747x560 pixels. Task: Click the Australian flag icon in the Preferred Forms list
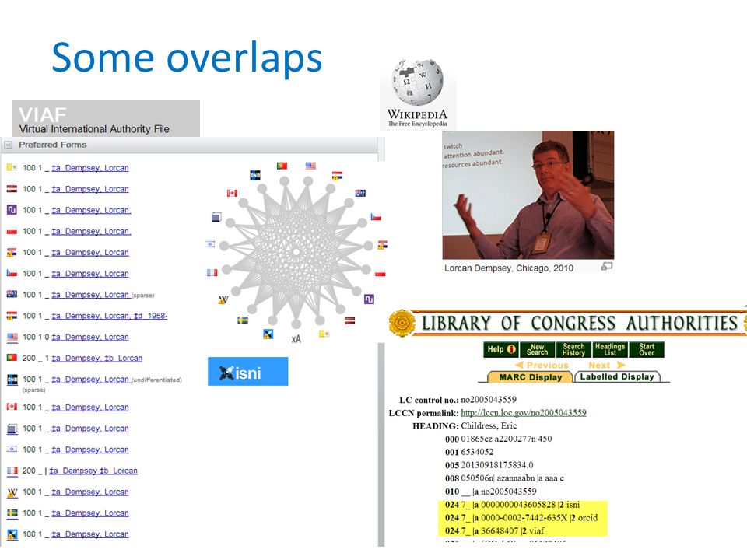[12, 294]
